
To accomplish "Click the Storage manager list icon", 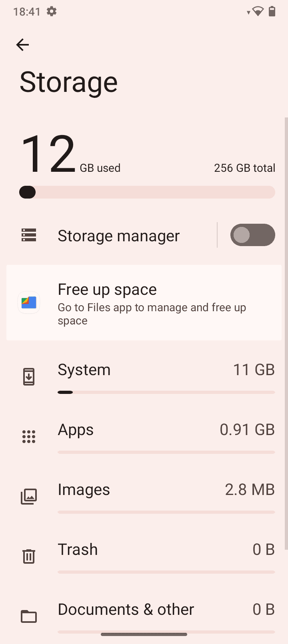I will tap(29, 235).
